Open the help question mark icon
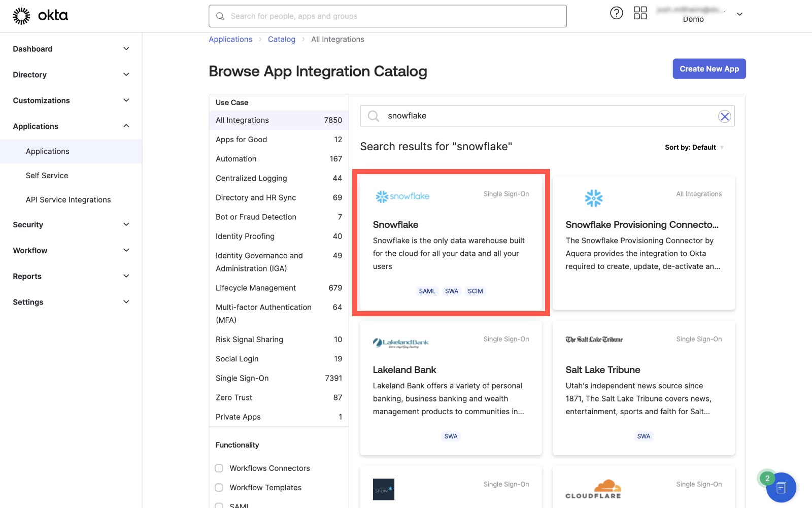Screen dimensions: 812x508 coord(616,13)
